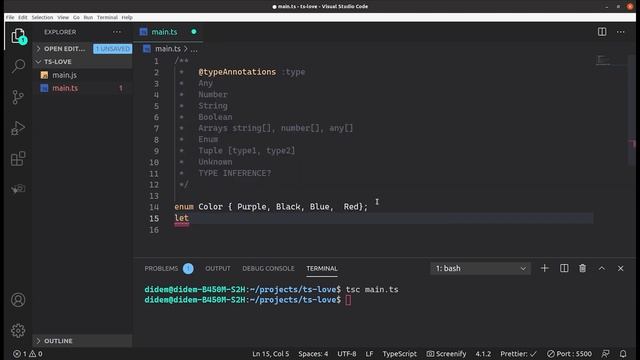Open the Extensions view
This screenshot has width=640, height=360.
(x=18, y=159)
